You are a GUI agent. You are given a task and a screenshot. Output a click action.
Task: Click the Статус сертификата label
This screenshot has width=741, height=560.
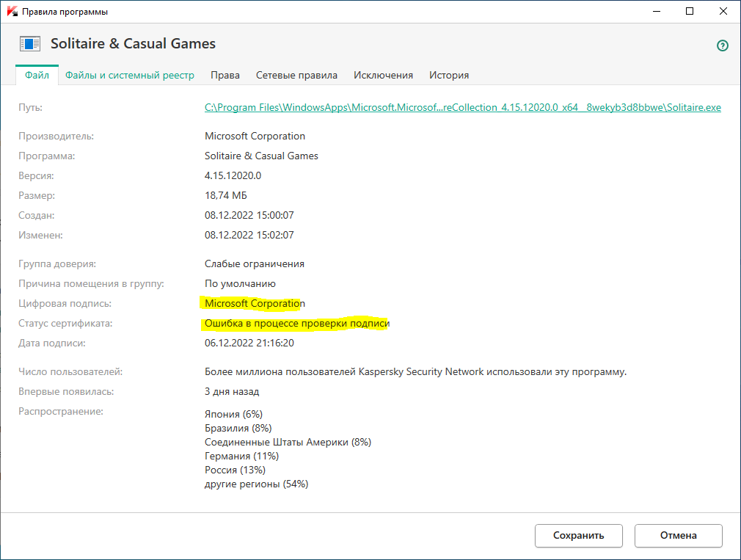pos(65,323)
